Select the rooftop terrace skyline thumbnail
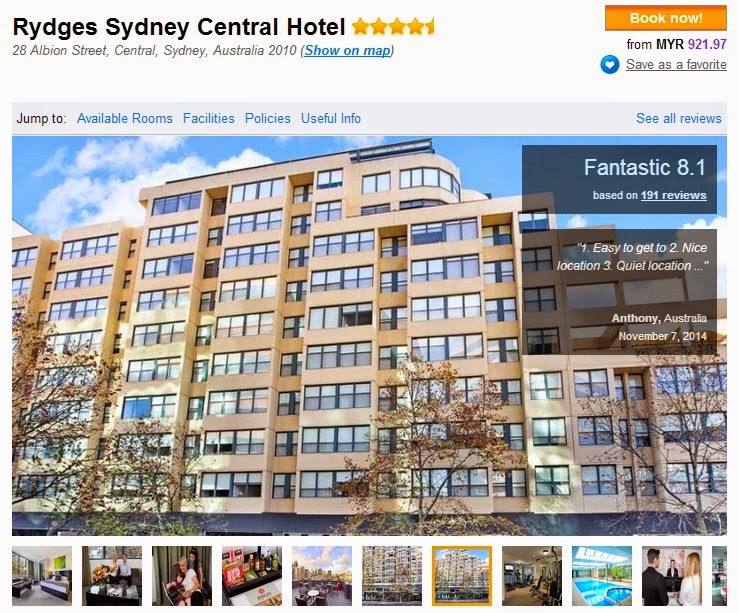This screenshot has width=739, height=613. click(x=322, y=576)
